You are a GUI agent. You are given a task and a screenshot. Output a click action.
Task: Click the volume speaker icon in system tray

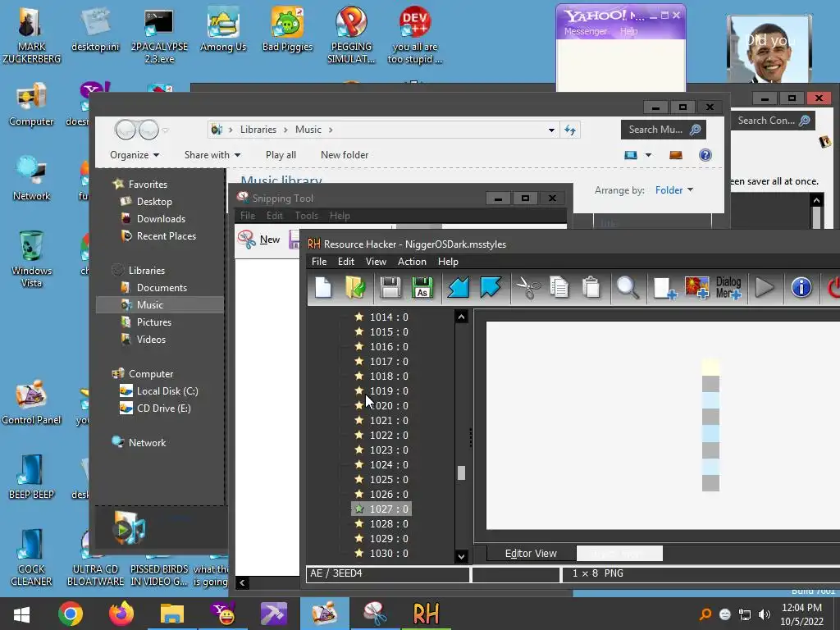click(x=765, y=614)
